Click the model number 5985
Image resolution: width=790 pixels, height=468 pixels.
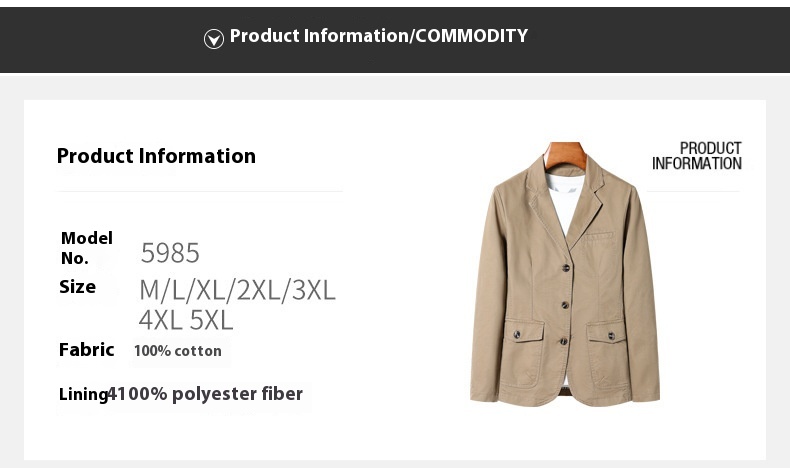point(170,253)
